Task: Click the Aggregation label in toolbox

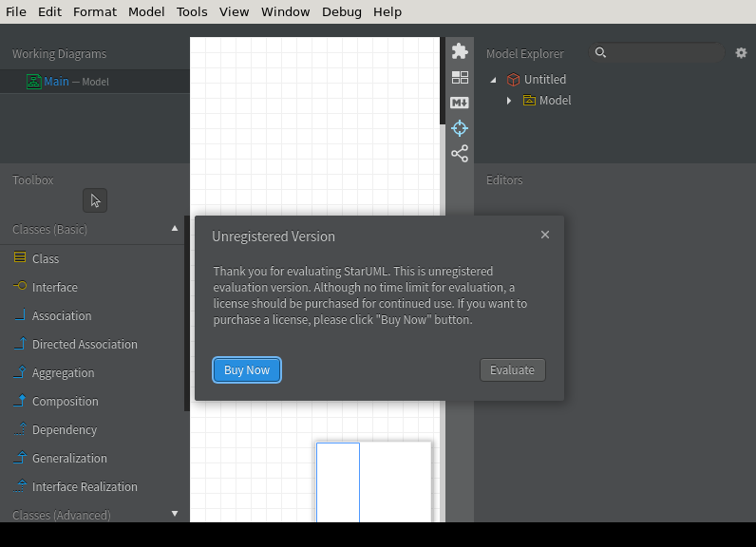Action: coord(64,373)
